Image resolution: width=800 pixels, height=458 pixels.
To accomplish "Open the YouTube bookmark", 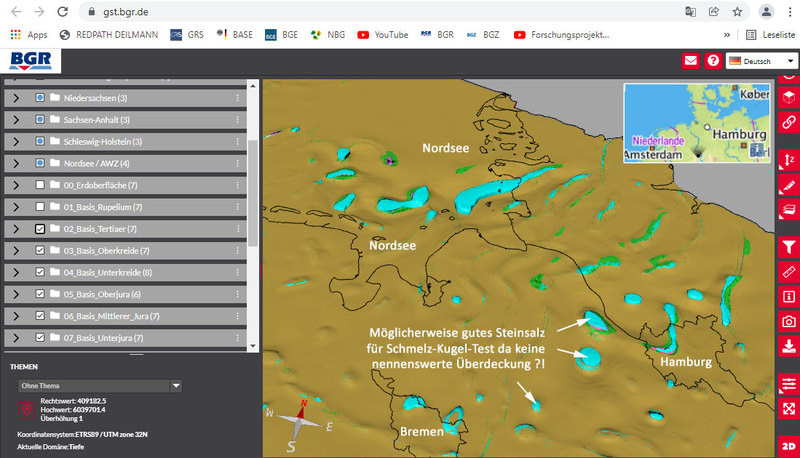I will pos(382,34).
